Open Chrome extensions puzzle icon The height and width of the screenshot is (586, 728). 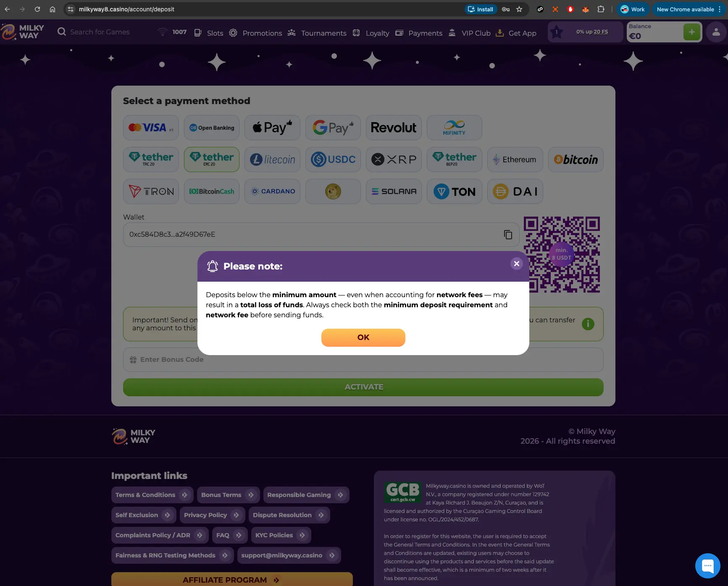[601, 9]
